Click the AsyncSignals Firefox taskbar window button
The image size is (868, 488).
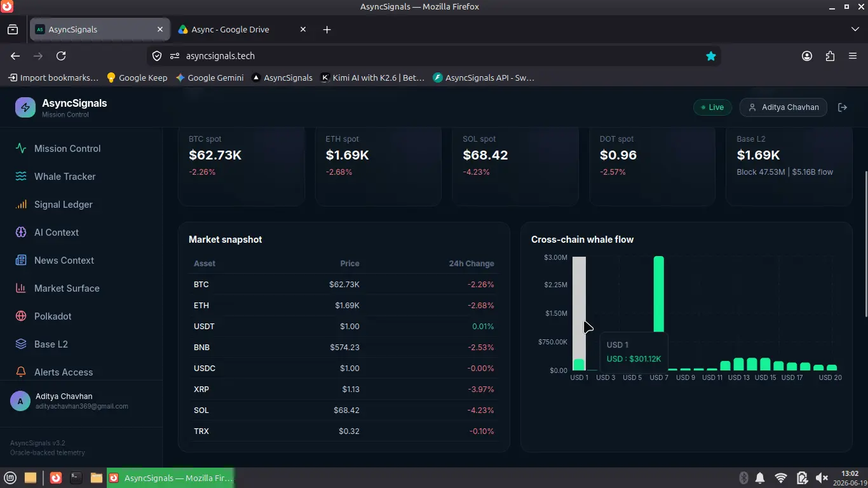[170, 478]
